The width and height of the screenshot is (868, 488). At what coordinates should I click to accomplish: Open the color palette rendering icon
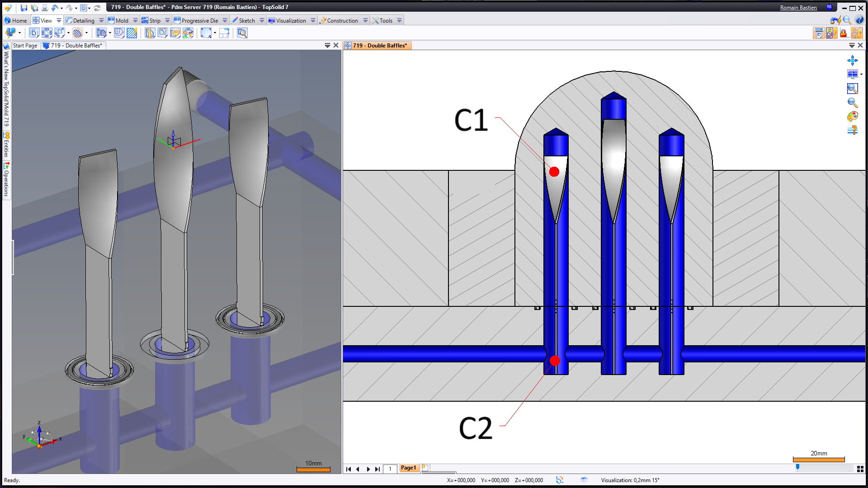[x=852, y=117]
